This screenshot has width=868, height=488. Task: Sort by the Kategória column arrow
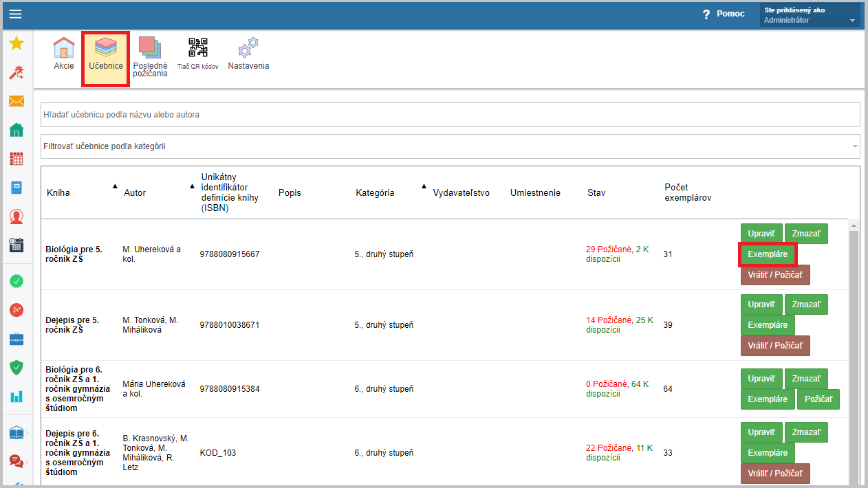pos(424,186)
